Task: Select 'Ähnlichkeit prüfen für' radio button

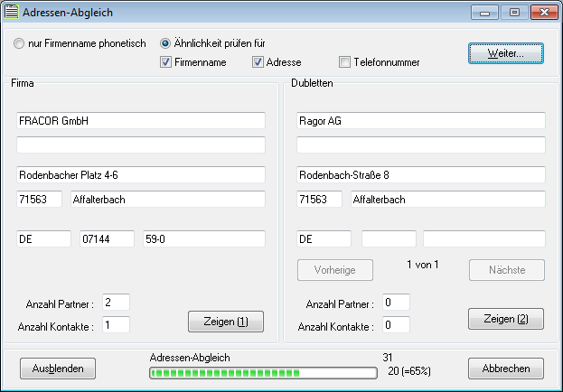Action: coord(166,43)
